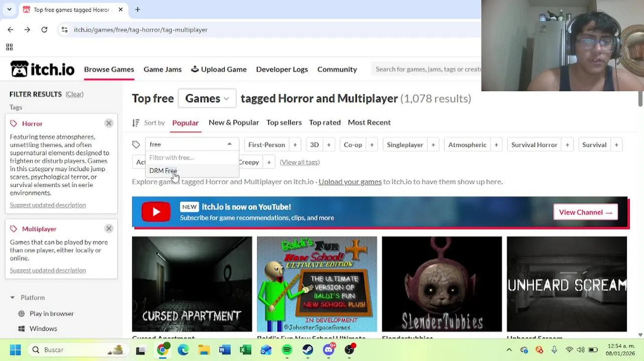This screenshot has height=361, width=644.
Task: Open Windows Start menu
Action: [x=15, y=349]
